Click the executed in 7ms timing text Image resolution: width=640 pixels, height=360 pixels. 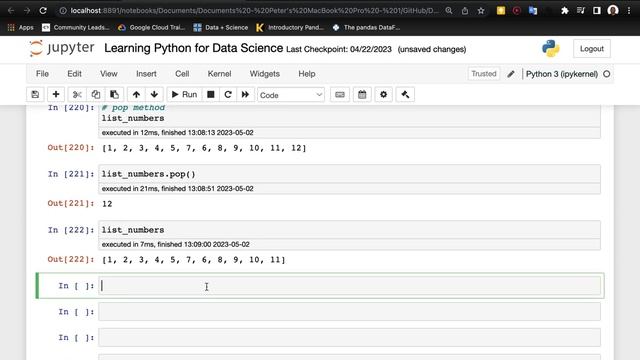pos(176,244)
